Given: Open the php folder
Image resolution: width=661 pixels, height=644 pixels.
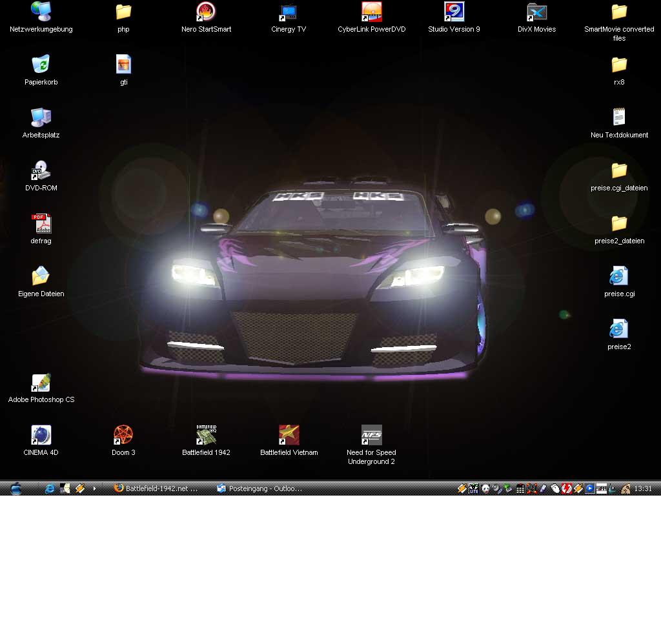Looking at the screenshot, I should 123,17.
